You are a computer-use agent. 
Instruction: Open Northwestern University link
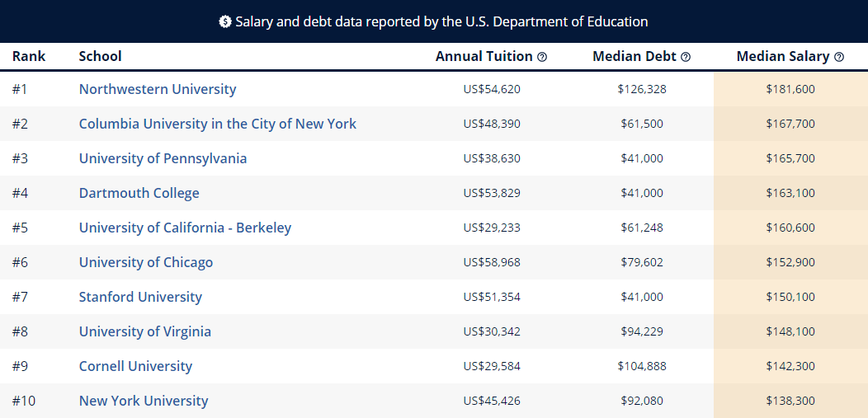click(158, 89)
